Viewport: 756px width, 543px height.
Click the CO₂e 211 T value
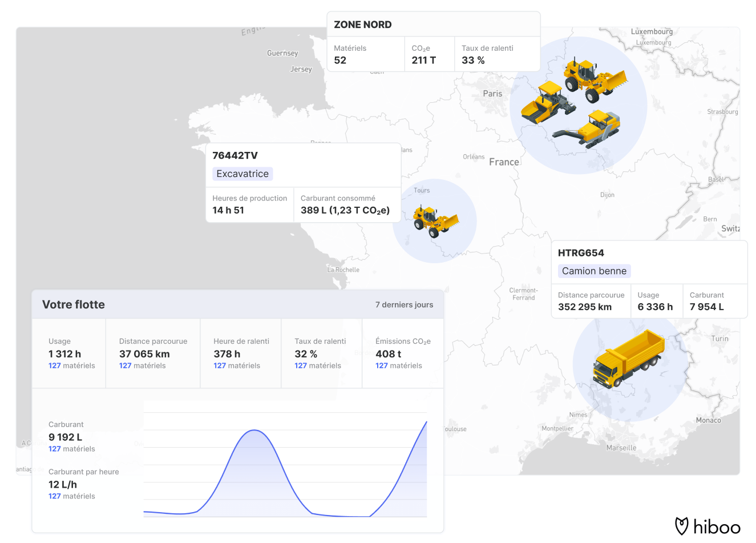click(x=424, y=60)
